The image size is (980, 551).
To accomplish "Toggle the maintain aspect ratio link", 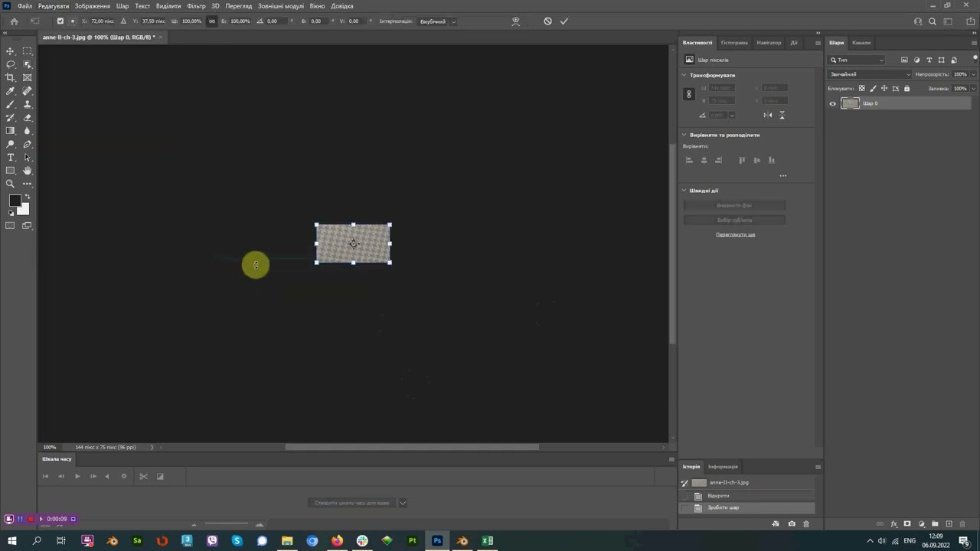I will [212, 21].
